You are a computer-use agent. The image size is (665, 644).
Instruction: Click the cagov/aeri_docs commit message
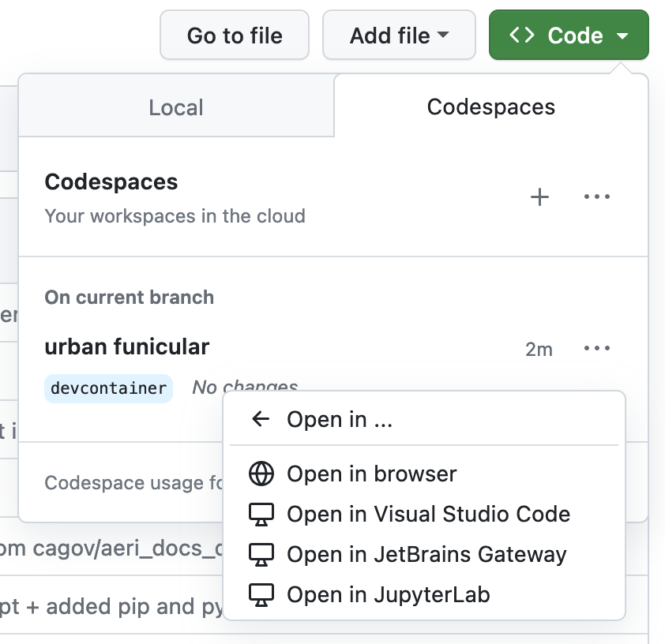[x=111, y=549]
